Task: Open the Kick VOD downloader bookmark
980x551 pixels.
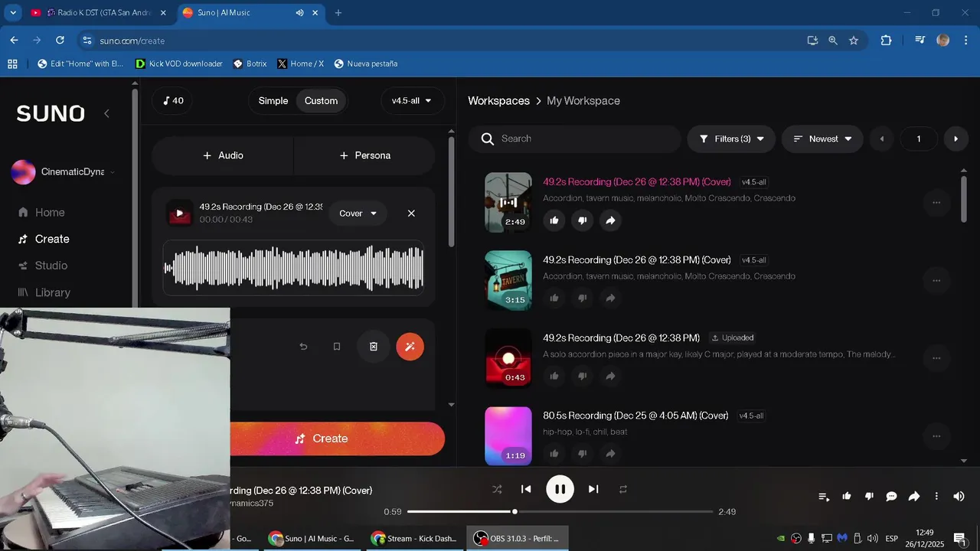Action: [x=179, y=64]
